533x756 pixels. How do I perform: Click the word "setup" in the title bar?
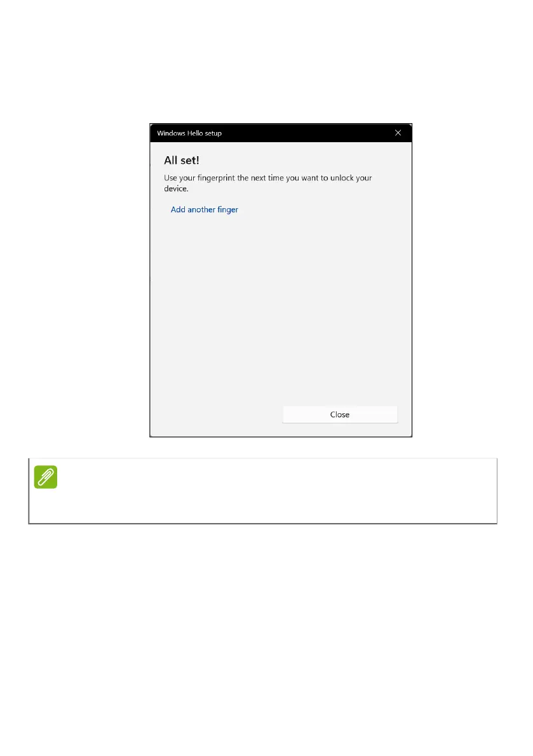213,133
